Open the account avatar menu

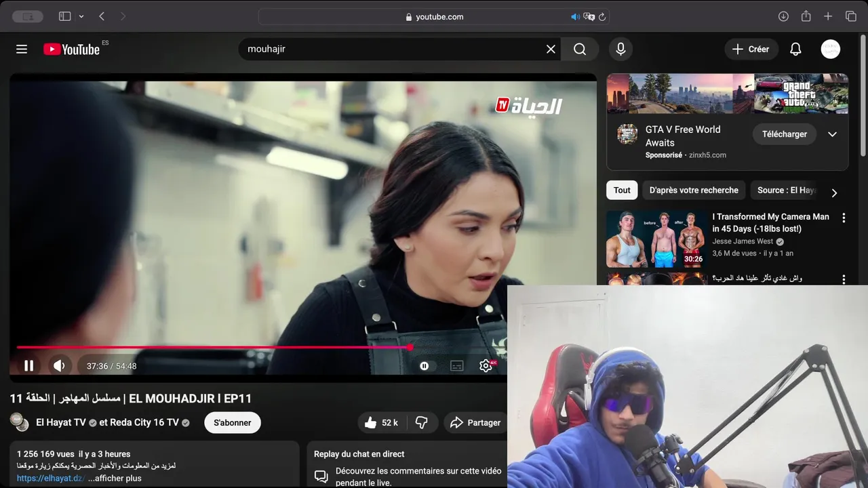coord(831,49)
